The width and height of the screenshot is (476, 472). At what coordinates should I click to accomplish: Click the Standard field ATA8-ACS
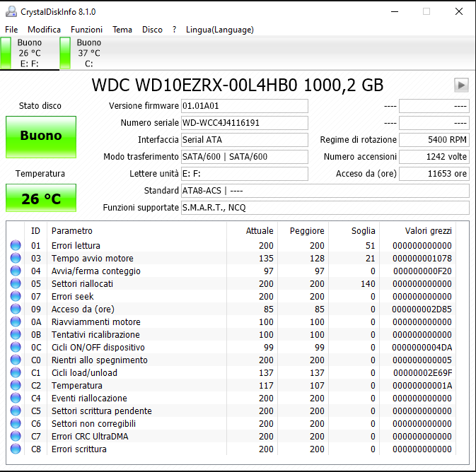(325, 191)
